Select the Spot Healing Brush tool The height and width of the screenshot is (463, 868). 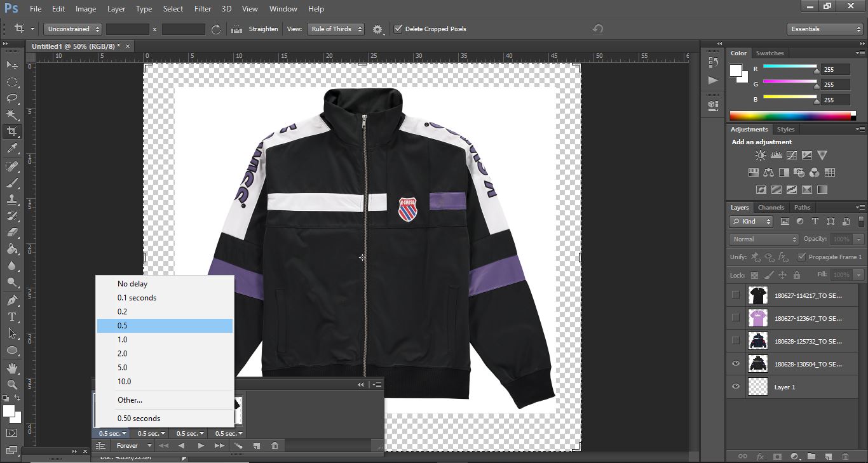point(11,166)
